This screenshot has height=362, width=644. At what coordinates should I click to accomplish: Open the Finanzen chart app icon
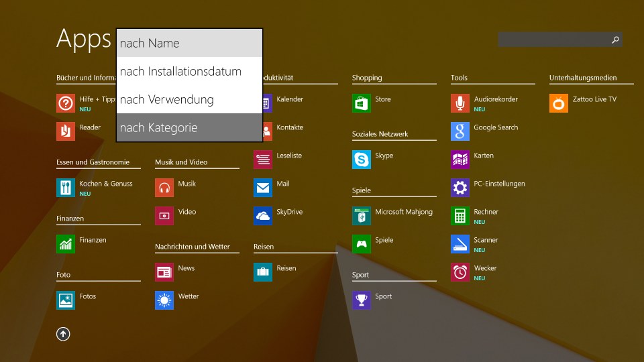click(66, 244)
